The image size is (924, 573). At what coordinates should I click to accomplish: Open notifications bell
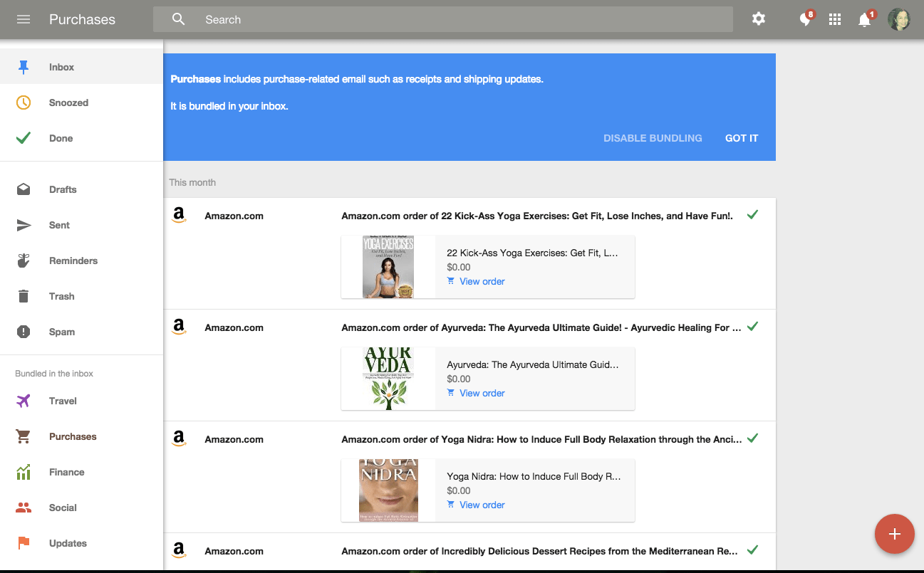click(866, 19)
